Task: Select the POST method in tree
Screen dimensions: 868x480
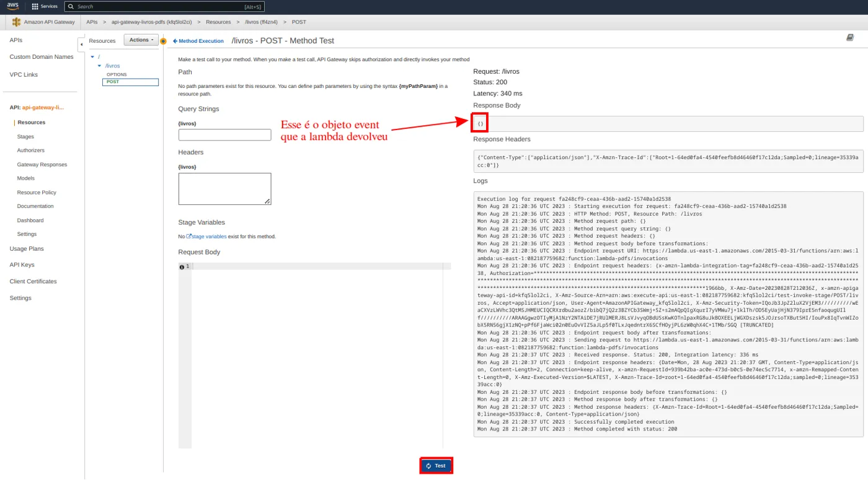Action: (x=131, y=82)
